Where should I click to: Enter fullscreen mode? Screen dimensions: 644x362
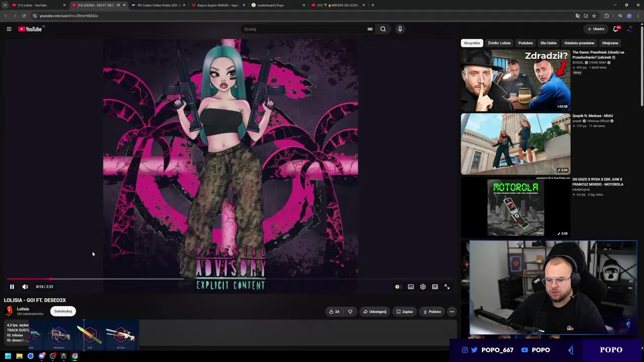click(x=447, y=287)
